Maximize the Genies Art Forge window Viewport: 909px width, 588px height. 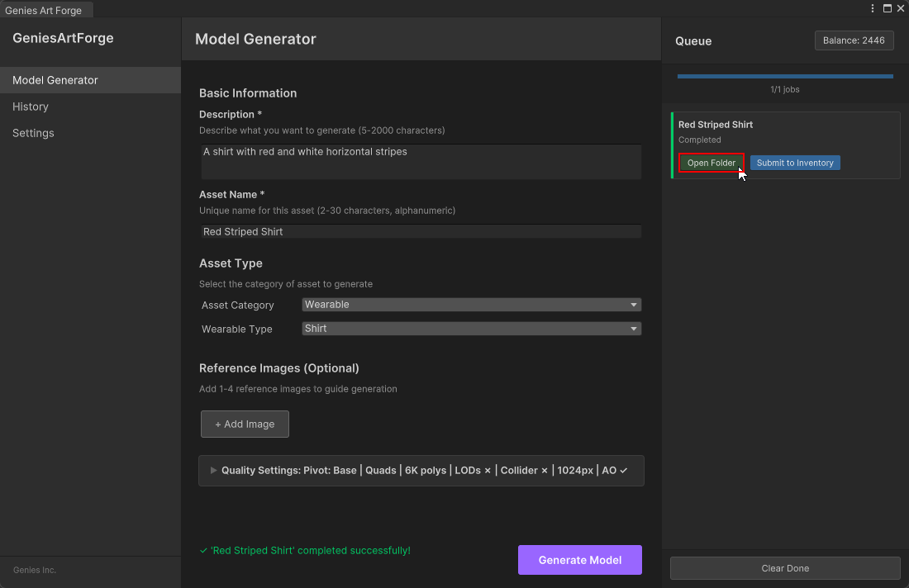pyautogui.click(x=888, y=8)
